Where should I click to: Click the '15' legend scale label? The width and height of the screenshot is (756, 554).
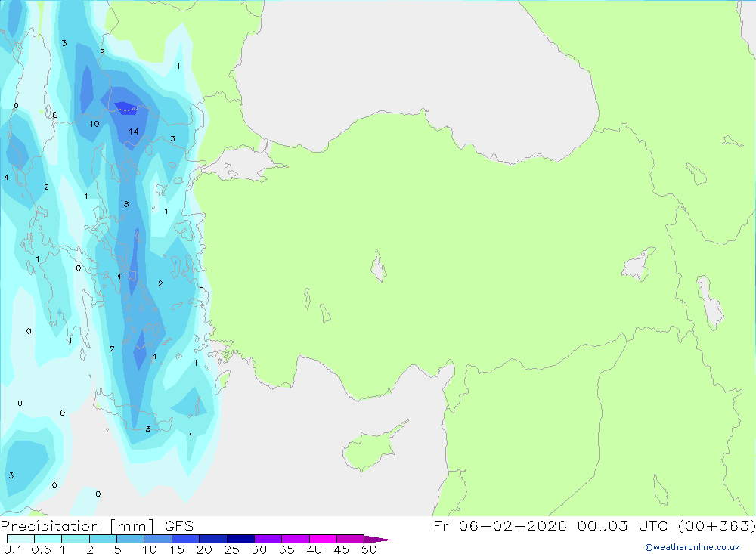click(x=177, y=549)
